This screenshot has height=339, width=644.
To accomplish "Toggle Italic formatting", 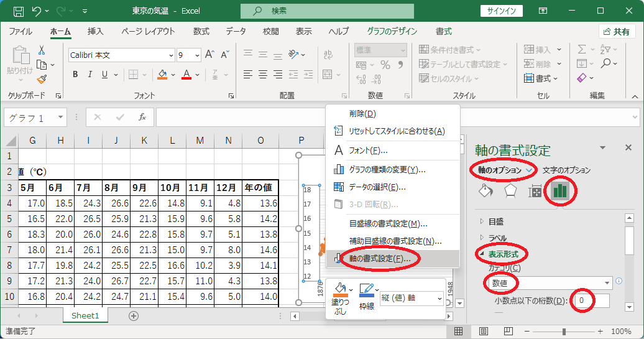I will (x=90, y=75).
